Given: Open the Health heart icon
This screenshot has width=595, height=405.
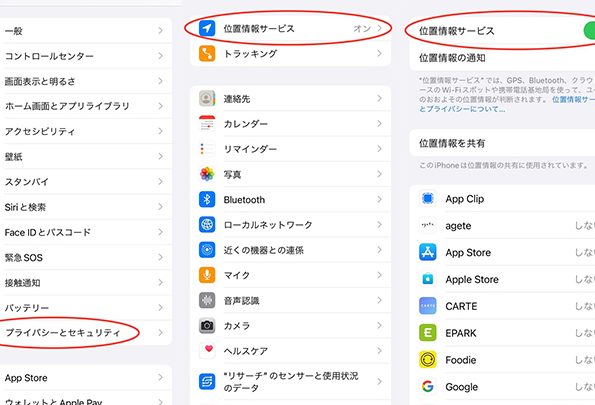Looking at the screenshot, I should pyautogui.click(x=207, y=350).
